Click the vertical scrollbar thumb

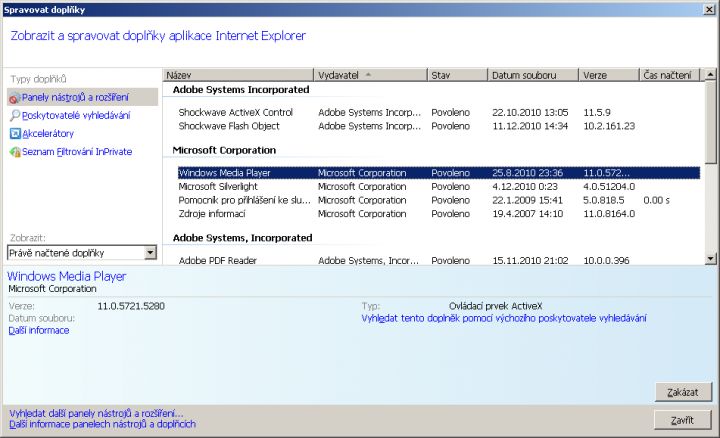tap(710, 122)
